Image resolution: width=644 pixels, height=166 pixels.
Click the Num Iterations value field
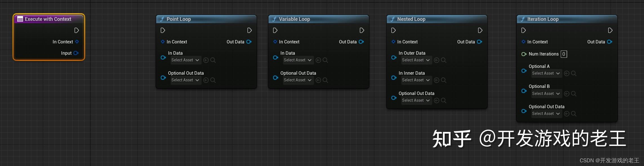pyautogui.click(x=564, y=54)
